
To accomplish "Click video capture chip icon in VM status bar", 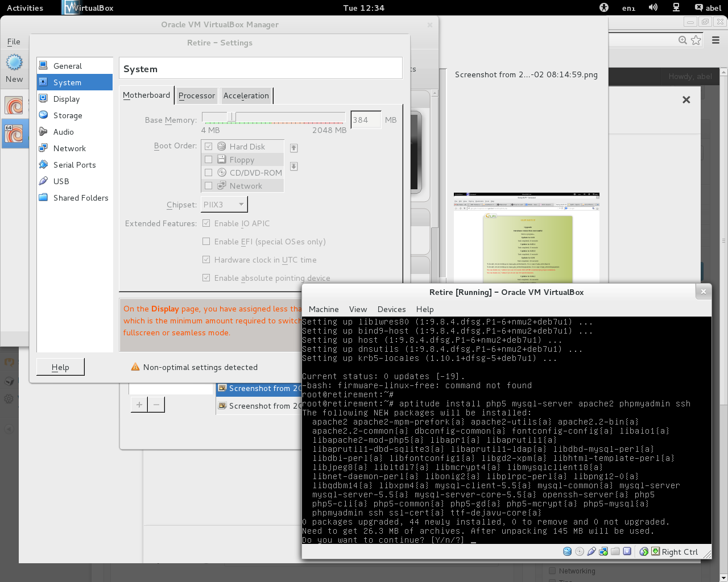I will pos(627,551).
